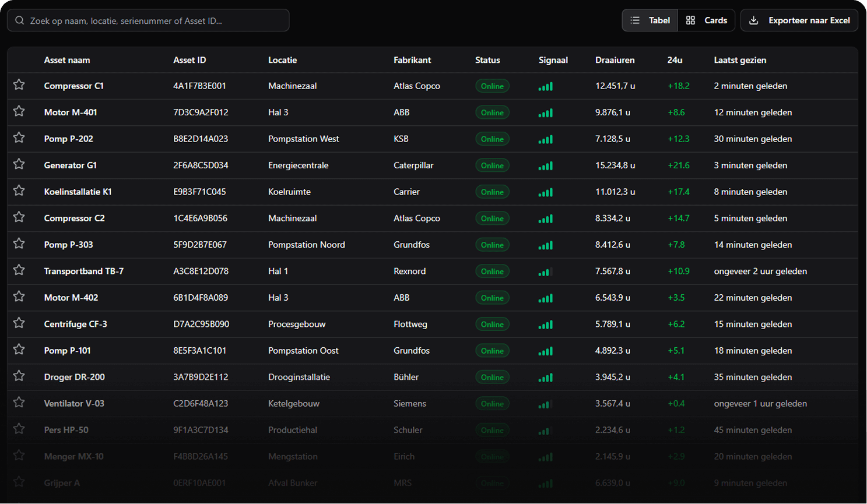
Task: Toggle favorite star for Generator G1
Action: [19, 164]
